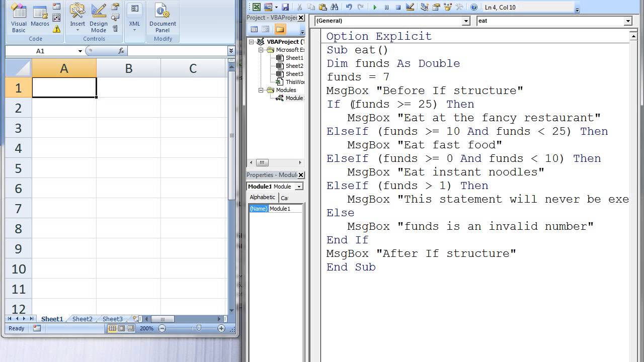
Task: Open the Object Browser icon
Action: point(448,7)
